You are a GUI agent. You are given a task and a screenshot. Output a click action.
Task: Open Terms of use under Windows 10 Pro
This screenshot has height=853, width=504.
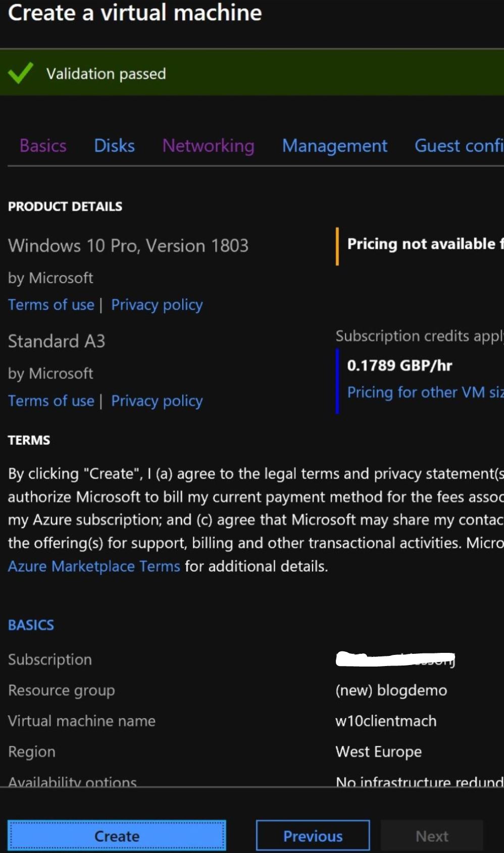51,305
